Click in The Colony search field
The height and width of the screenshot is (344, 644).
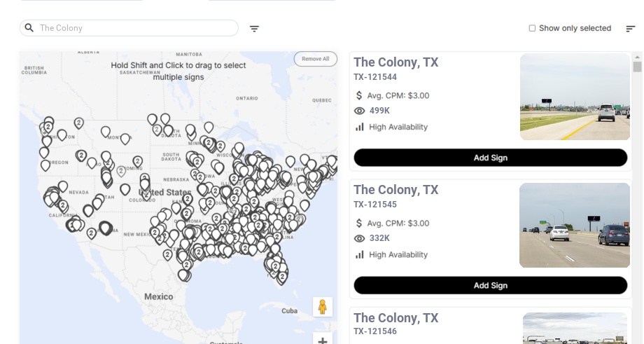coord(133,28)
